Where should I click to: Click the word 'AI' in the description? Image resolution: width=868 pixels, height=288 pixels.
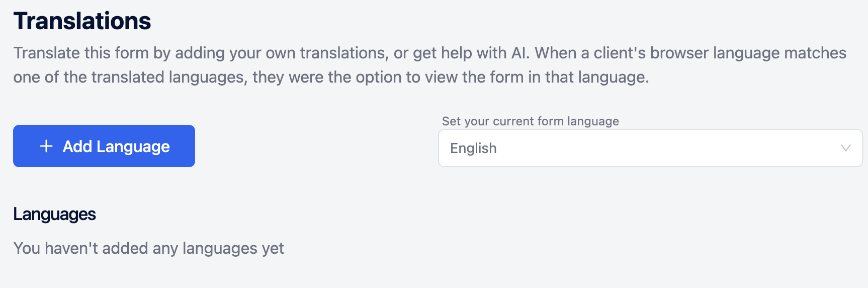click(519, 53)
